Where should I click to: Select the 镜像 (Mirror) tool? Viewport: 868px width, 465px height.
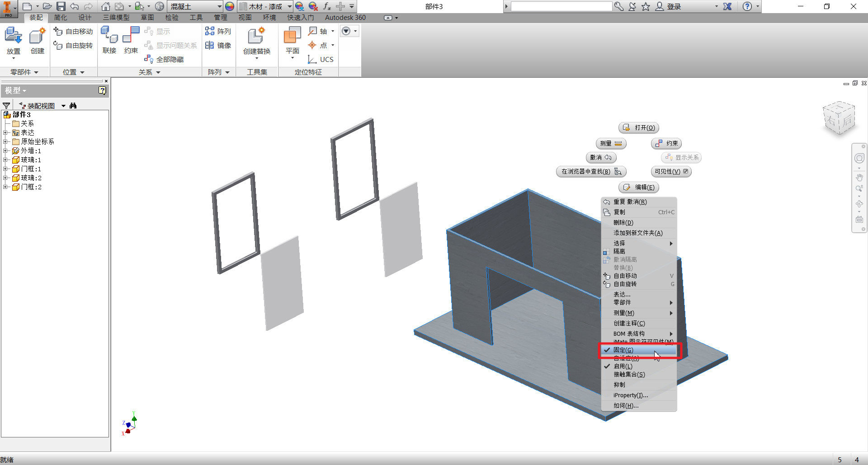(x=218, y=45)
